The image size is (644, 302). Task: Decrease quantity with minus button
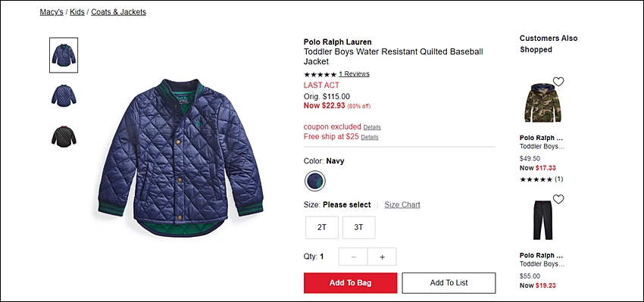point(353,257)
